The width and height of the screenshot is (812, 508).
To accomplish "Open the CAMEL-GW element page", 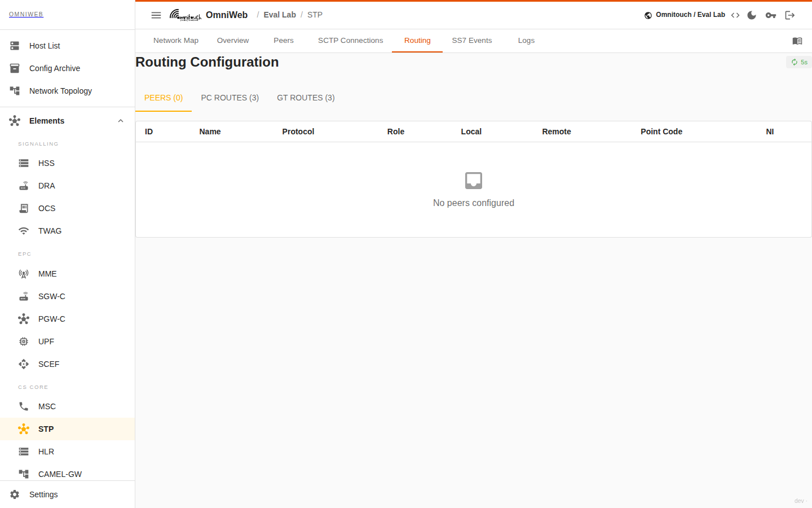I will point(68,474).
